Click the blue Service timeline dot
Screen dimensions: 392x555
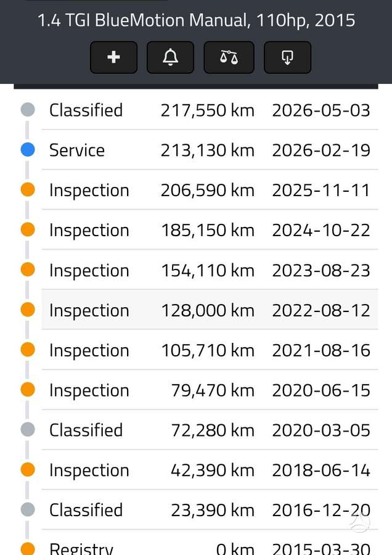28,150
